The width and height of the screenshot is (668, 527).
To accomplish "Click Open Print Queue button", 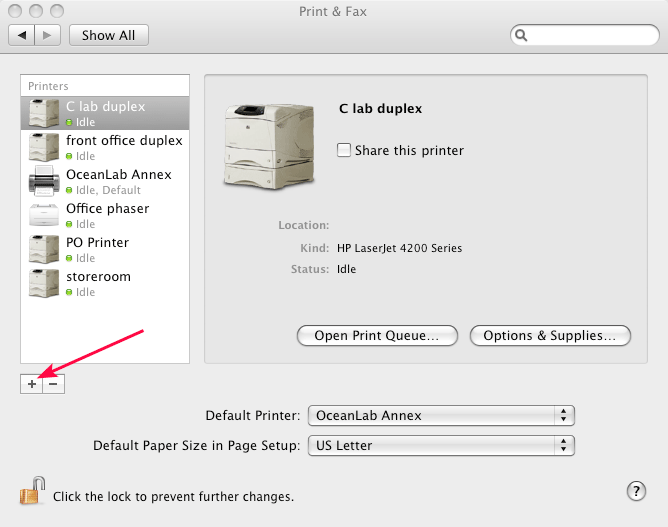I will click(x=377, y=336).
